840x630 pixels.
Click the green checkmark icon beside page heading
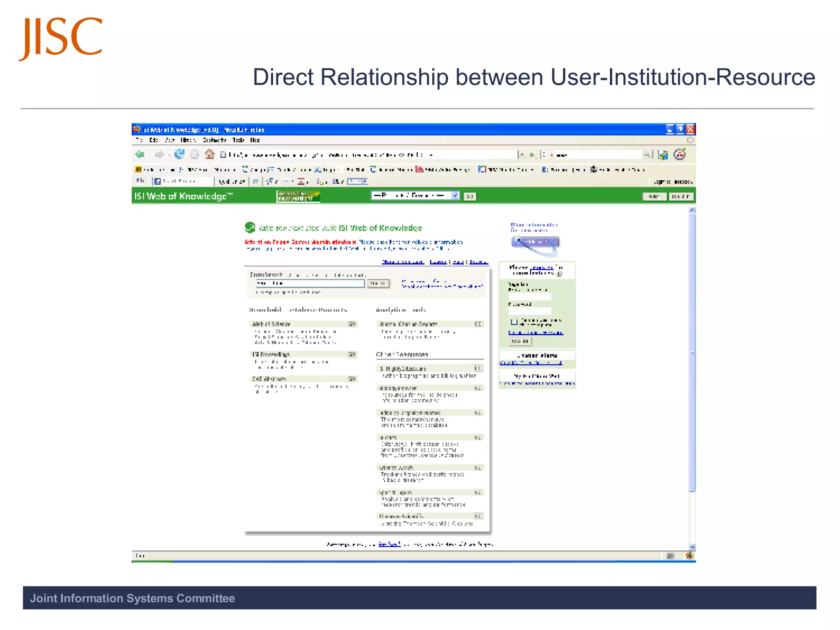click(250, 227)
